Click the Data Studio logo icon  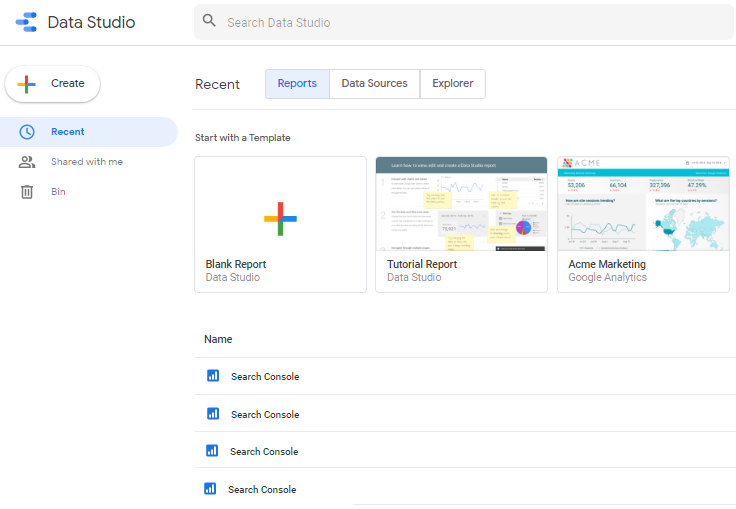[x=26, y=22]
